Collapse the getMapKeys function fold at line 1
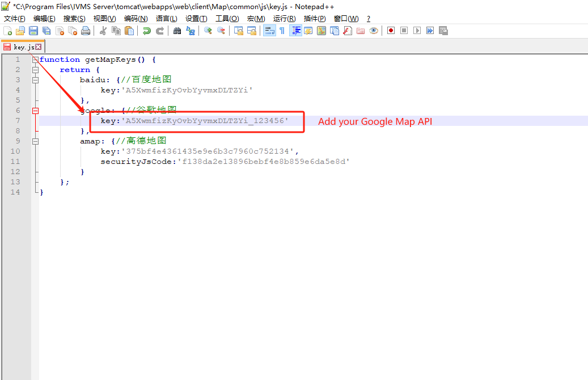The width and height of the screenshot is (588, 380). click(35, 60)
